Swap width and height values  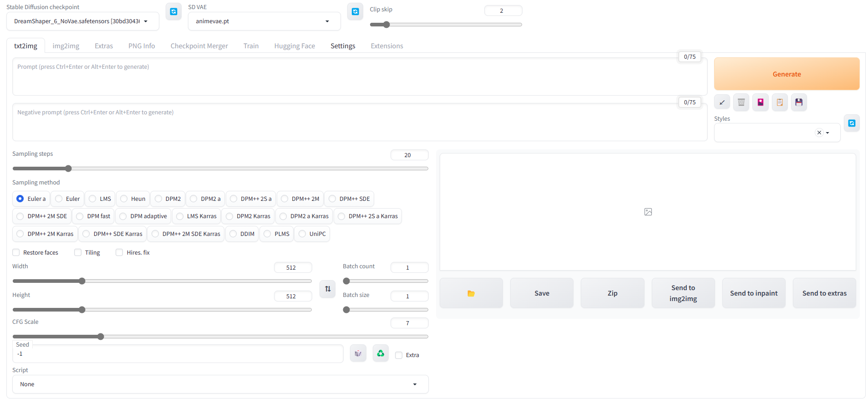(x=327, y=289)
